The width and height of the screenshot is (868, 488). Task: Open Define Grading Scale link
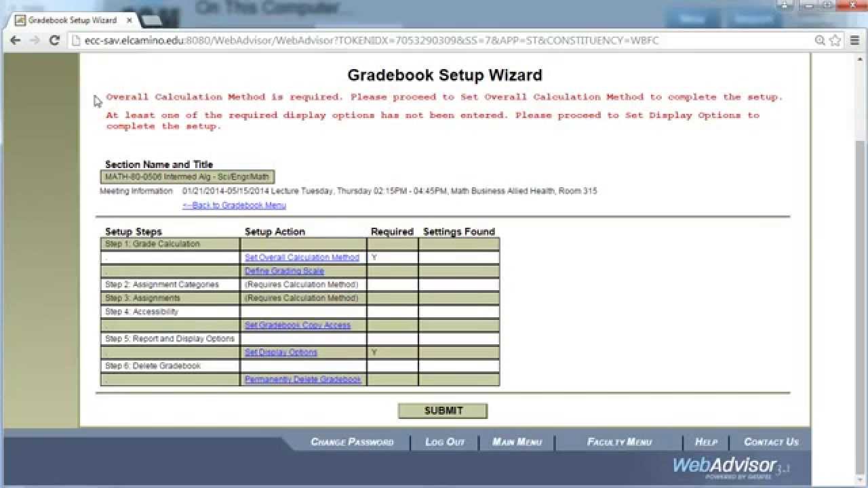(x=284, y=271)
